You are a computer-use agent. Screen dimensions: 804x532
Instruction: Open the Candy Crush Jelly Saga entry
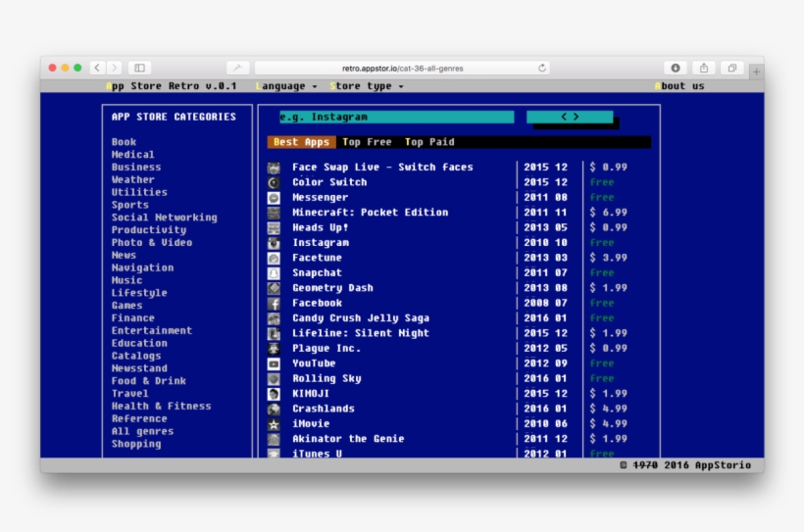click(361, 318)
